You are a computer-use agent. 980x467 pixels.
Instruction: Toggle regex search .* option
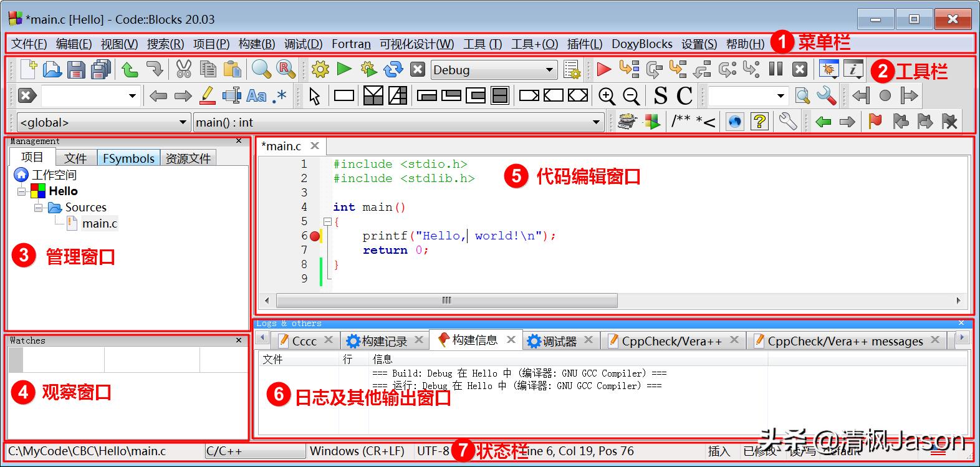click(280, 96)
